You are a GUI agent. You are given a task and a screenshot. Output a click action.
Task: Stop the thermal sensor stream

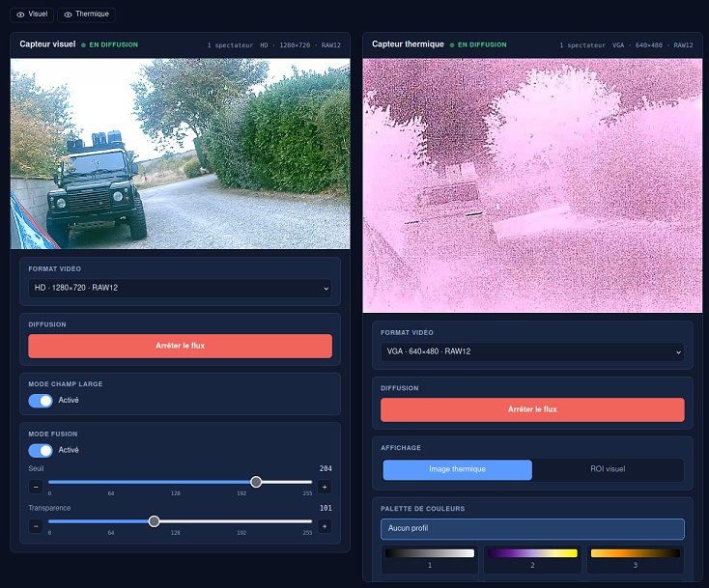pyautogui.click(x=532, y=409)
